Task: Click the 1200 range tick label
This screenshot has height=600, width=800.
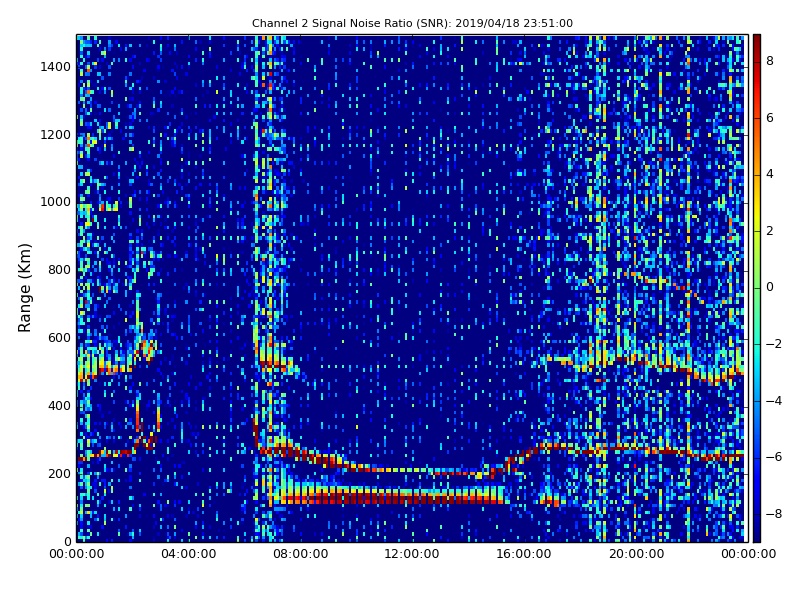Action: pos(56,135)
